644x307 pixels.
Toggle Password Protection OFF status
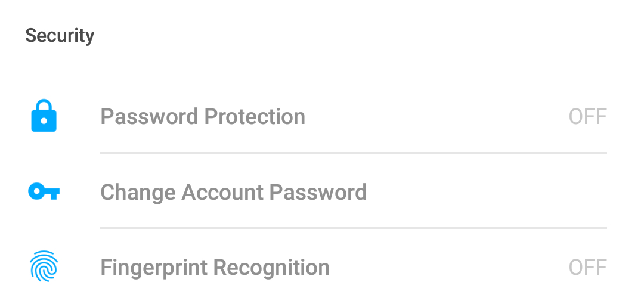click(x=588, y=117)
